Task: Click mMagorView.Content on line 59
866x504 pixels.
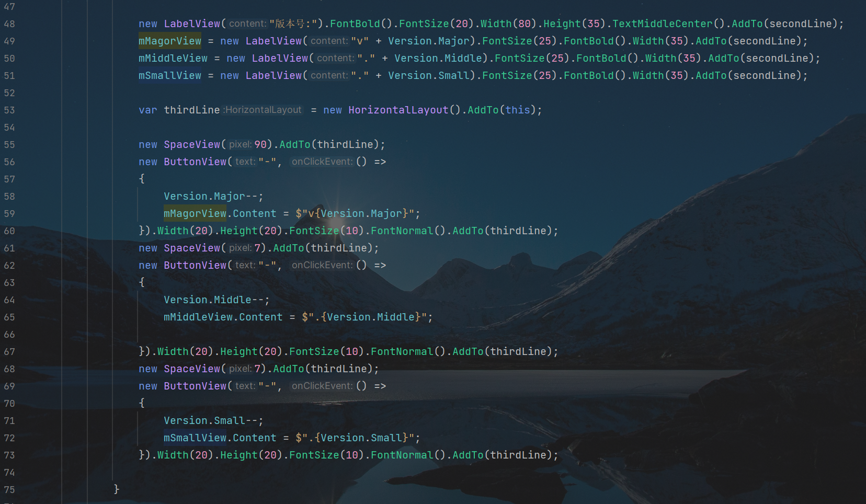Action: point(220,213)
